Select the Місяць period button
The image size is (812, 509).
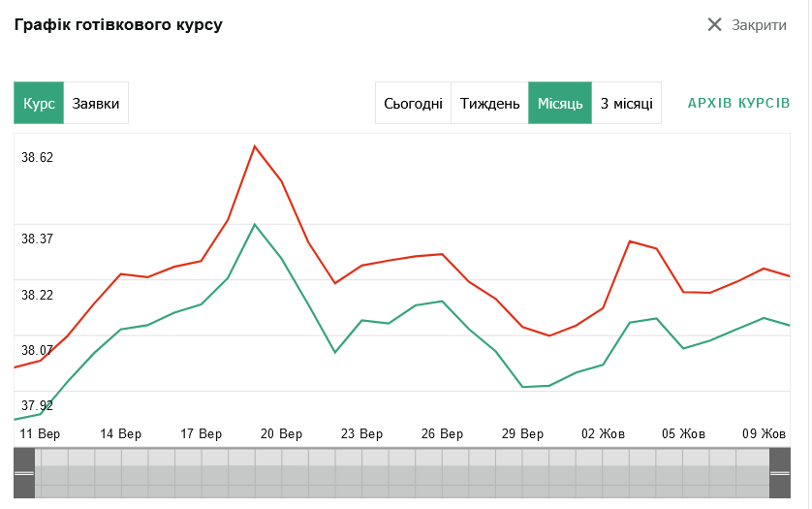pyautogui.click(x=559, y=103)
